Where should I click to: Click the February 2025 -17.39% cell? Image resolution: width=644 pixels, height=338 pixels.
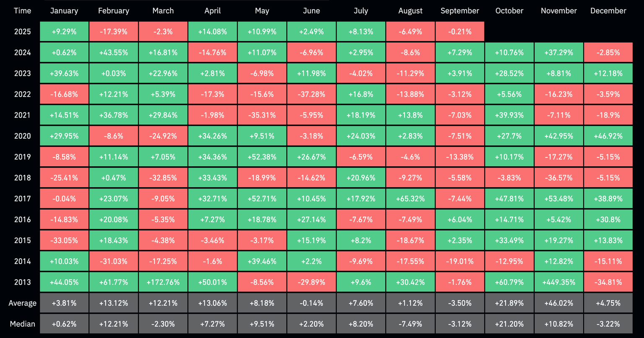(x=114, y=31)
